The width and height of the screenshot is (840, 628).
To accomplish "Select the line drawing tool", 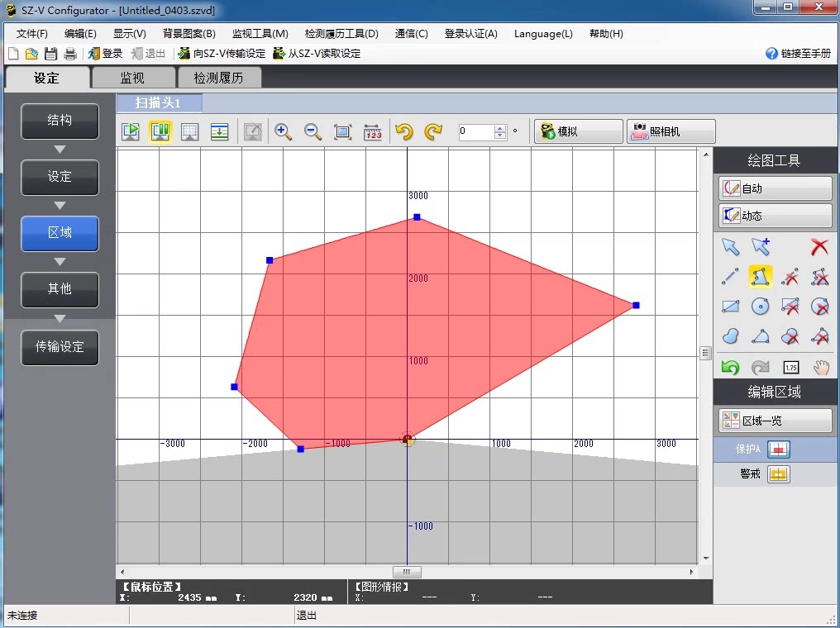I will [x=731, y=277].
